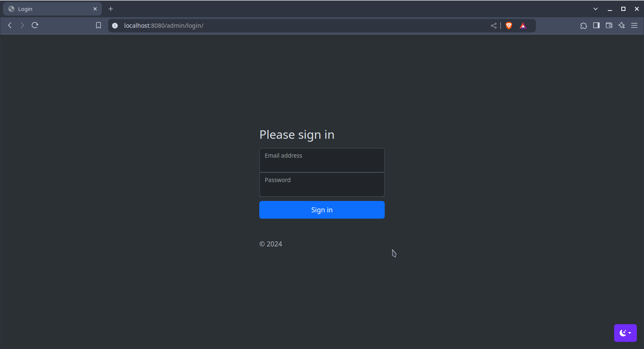Image resolution: width=644 pixels, height=349 pixels.
Task: Close the Login tab
Action: click(95, 9)
